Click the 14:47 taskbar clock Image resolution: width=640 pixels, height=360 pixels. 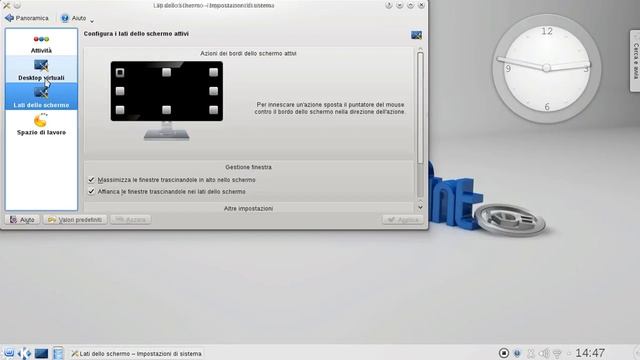590,353
